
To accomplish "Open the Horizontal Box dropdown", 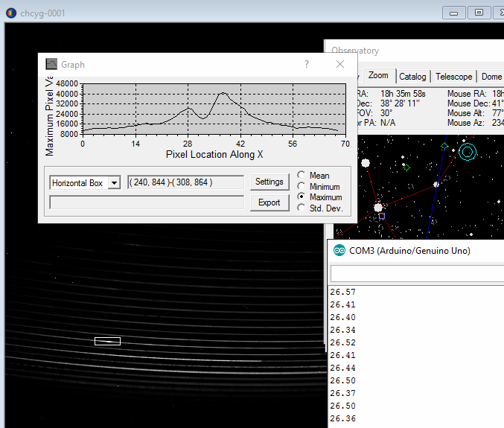I will 113,183.
